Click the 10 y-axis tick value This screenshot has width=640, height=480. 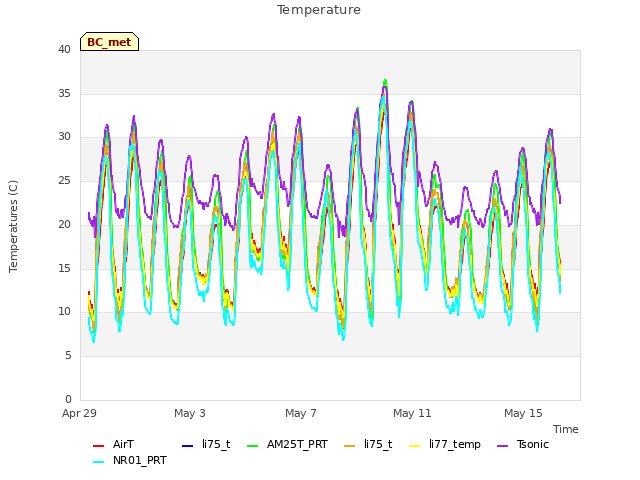point(64,312)
